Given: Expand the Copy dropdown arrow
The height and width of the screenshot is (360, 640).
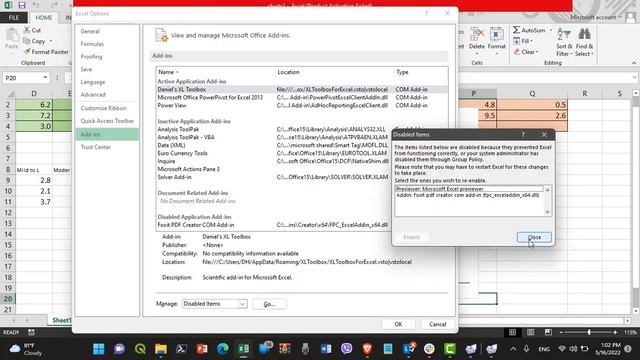Looking at the screenshot, I should click(51, 41).
